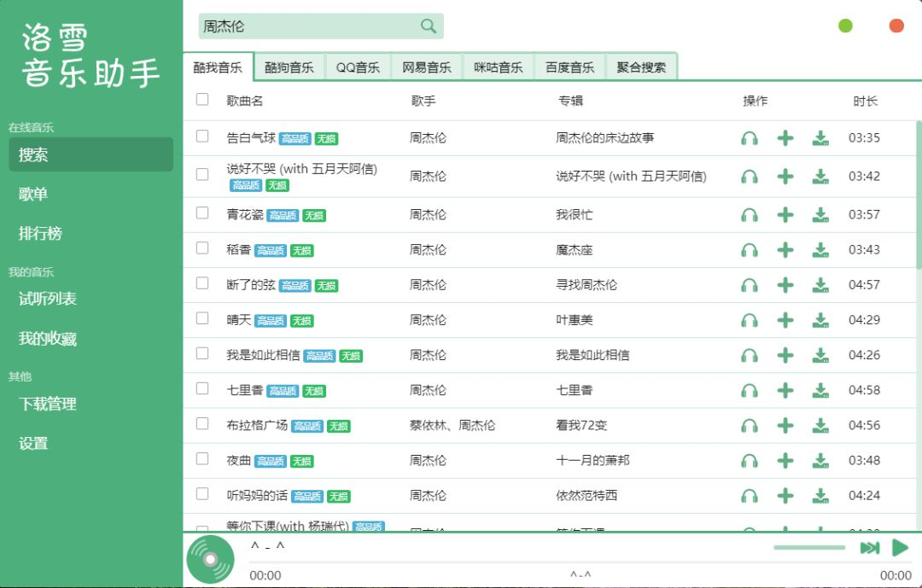Preview 说好不哭 using its headphone icon
This screenshot has height=588, width=922.
pos(750,177)
